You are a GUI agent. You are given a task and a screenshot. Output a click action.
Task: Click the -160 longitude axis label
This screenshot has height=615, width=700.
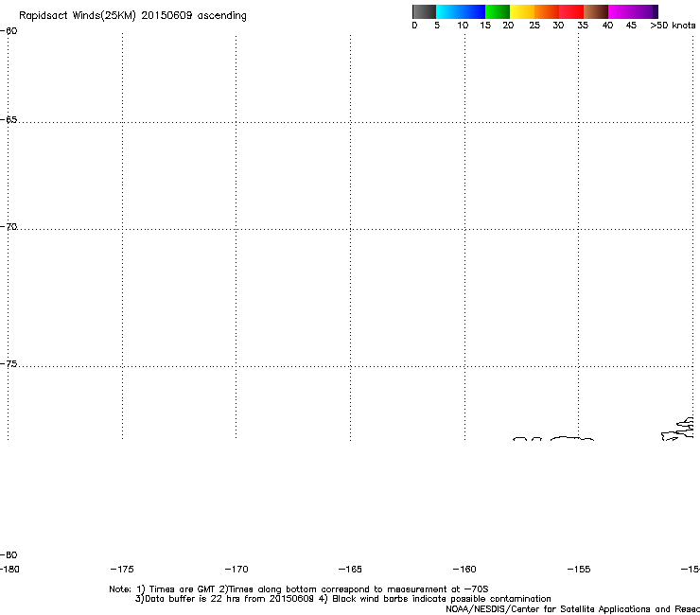(464, 570)
